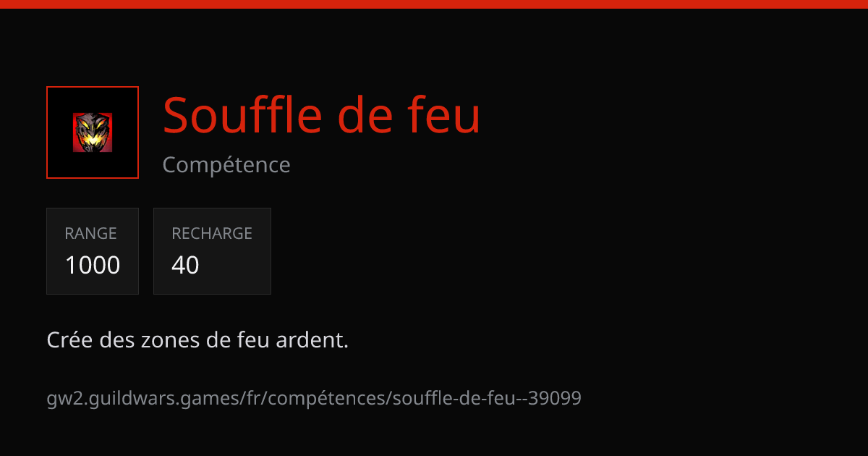Screen dimensions: 868x456
Task: Click the RANGE stat card
Action: [x=93, y=251]
